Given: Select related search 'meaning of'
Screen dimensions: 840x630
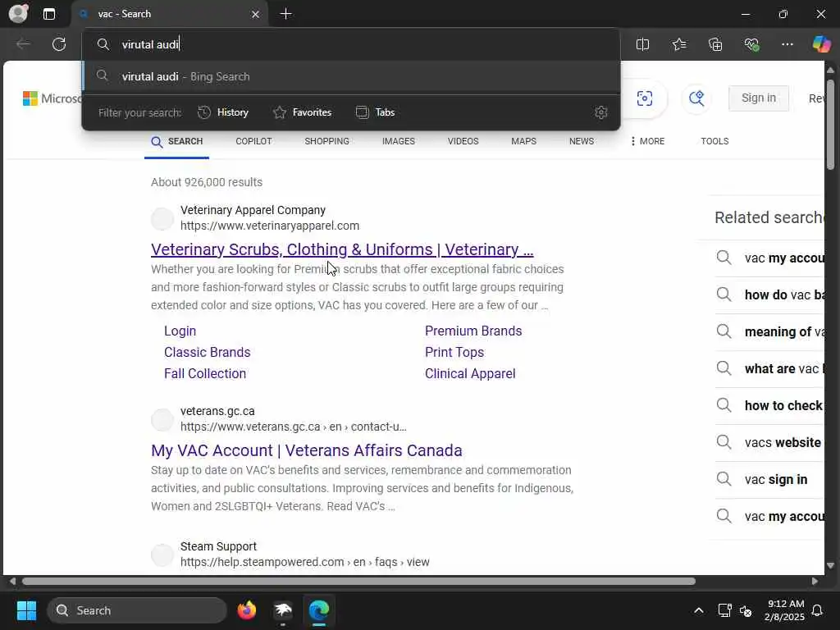Looking at the screenshot, I should [769, 332].
